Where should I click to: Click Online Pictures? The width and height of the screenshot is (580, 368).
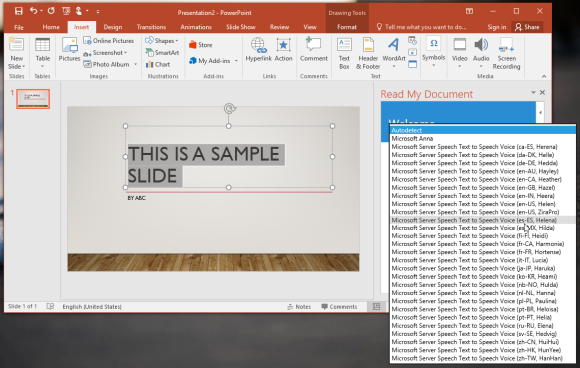click(109, 41)
